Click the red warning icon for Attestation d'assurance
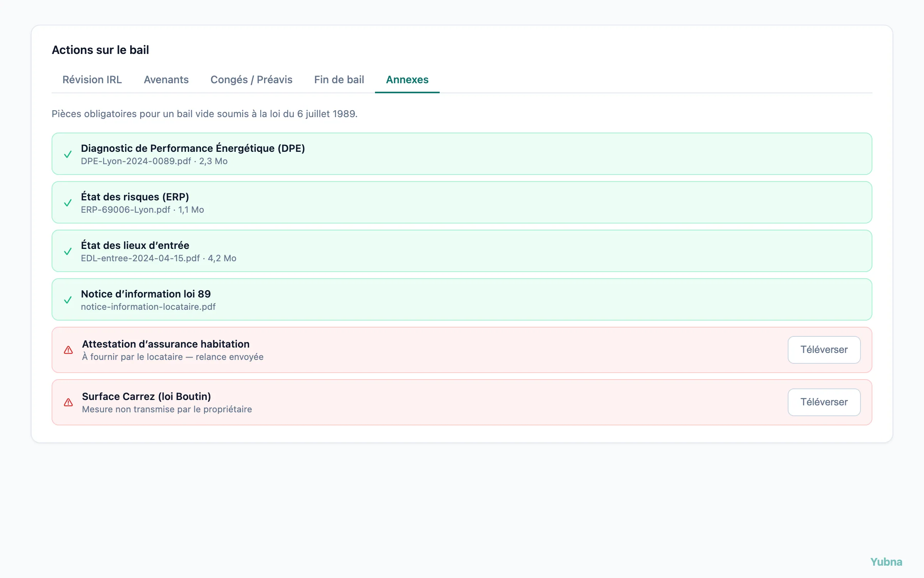The height and width of the screenshot is (578, 924). (x=68, y=350)
